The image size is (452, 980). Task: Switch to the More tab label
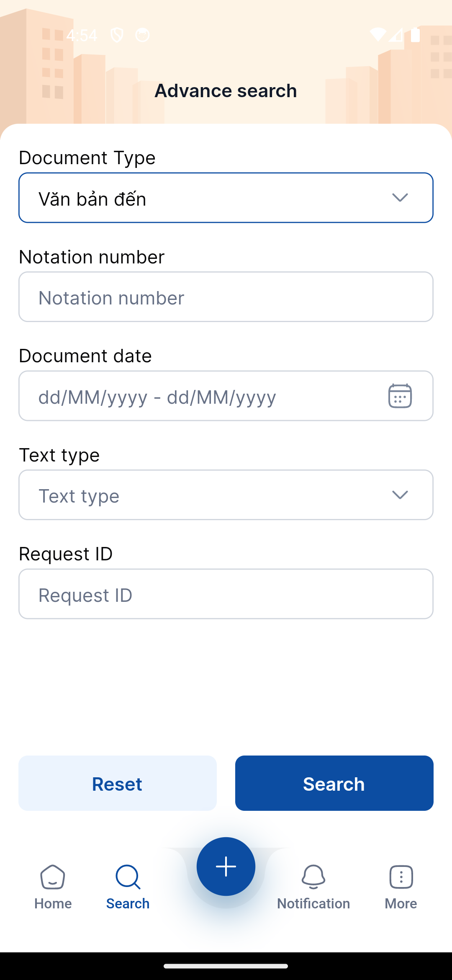(401, 904)
